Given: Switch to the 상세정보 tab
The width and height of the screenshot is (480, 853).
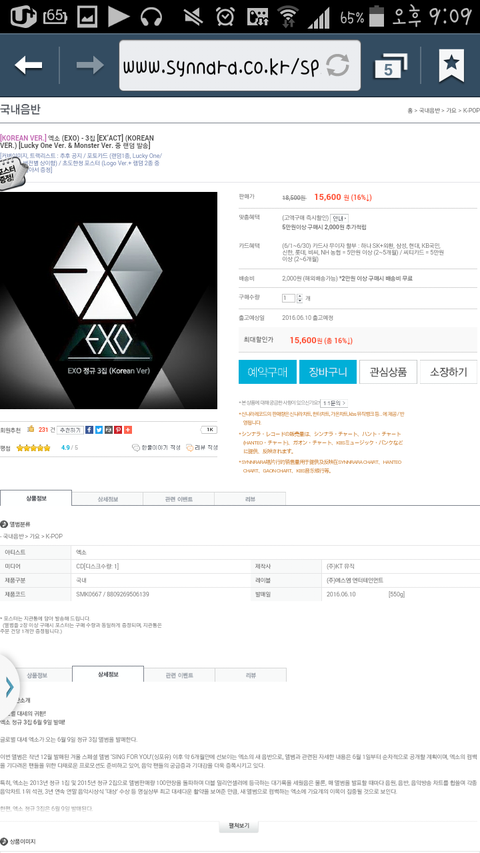Looking at the screenshot, I should pos(108,498).
